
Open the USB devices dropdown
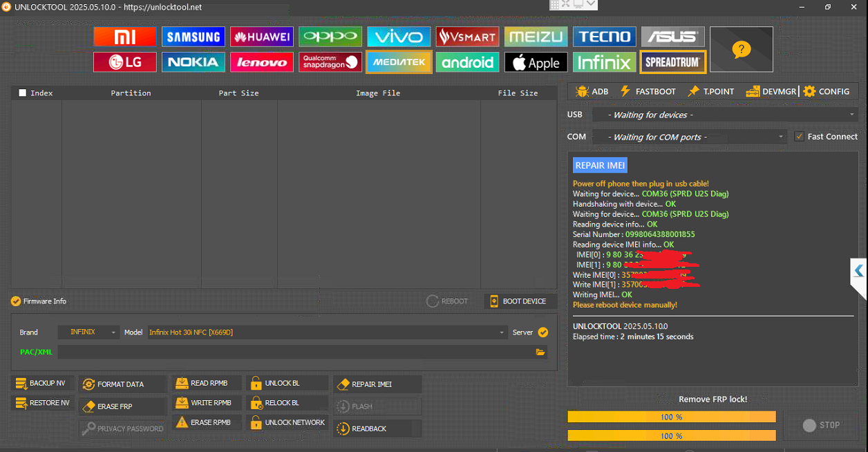pos(725,115)
